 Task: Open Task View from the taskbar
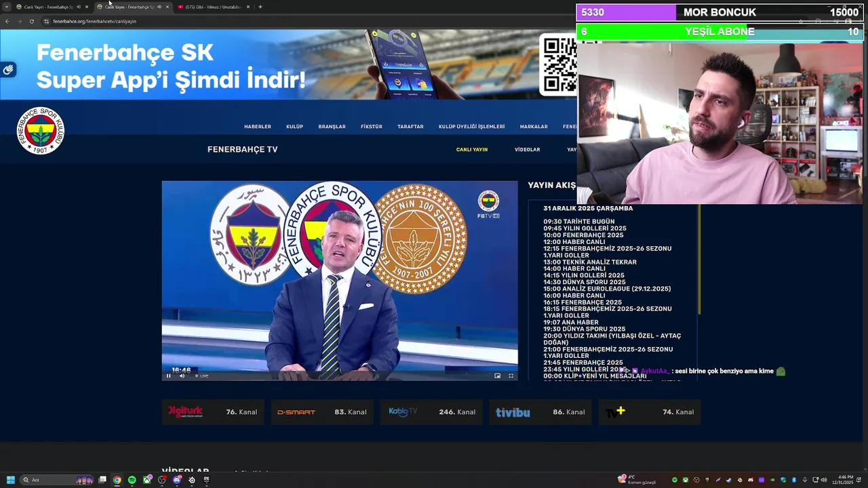[102, 480]
